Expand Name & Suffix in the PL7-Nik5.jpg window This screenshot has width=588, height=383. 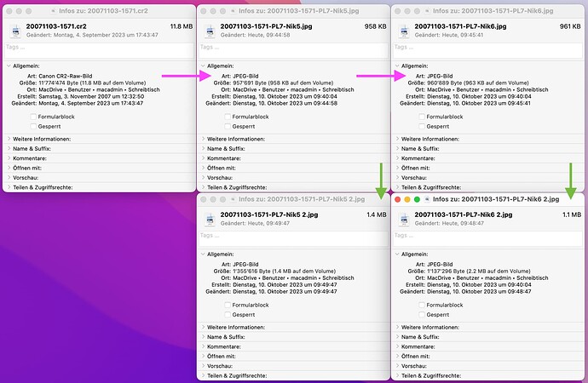click(x=203, y=149)
